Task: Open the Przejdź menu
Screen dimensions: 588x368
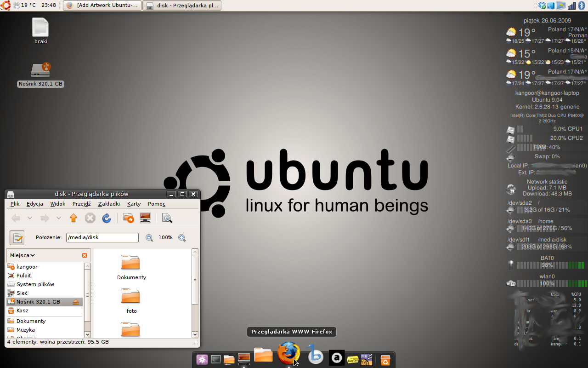Action: coord(82,204)
